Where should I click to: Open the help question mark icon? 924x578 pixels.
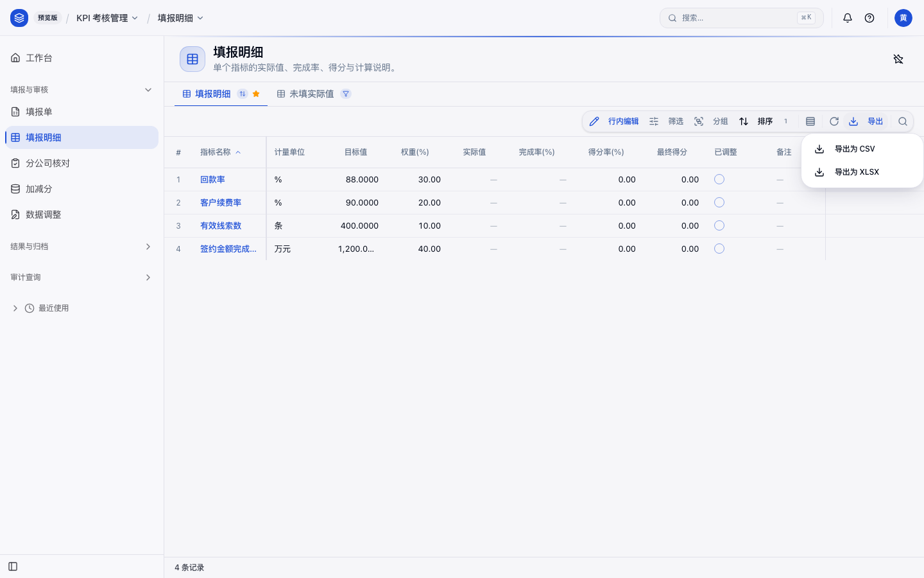(869, 18)
